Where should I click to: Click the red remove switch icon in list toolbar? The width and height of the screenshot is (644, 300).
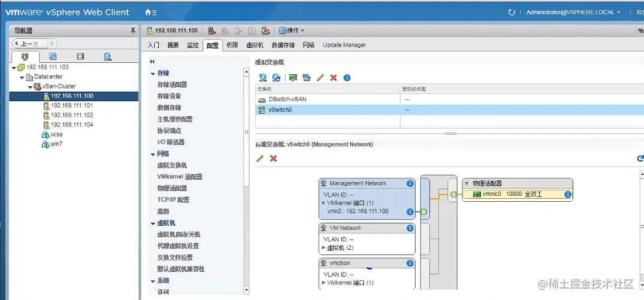point(333,77)
